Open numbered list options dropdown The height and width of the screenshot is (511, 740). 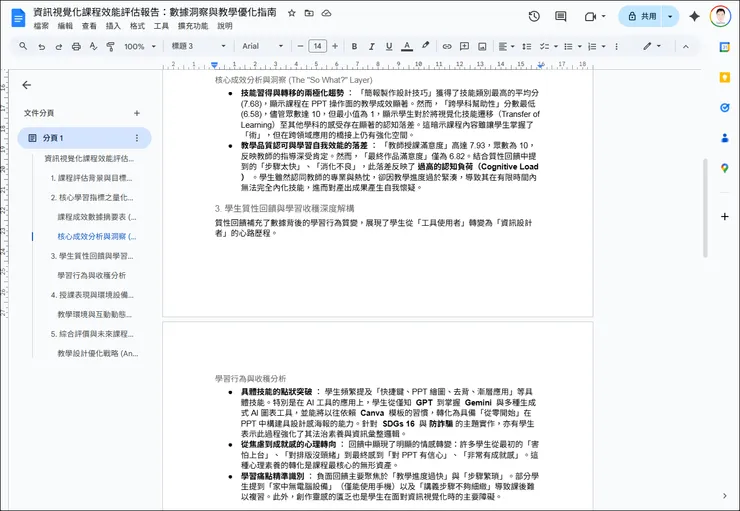pos(597,46)
